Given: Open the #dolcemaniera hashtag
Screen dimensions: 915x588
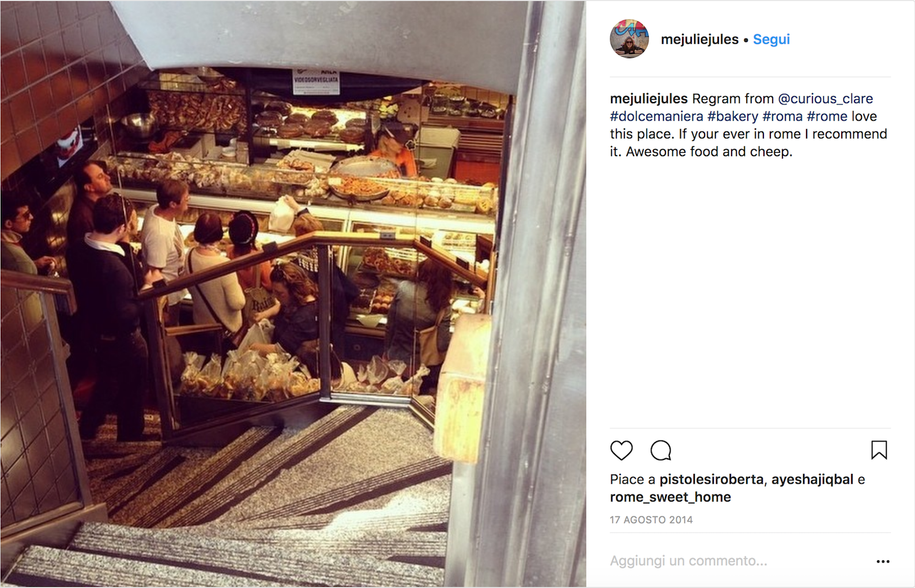Looking at the screenshot, I should click(x=656, y=116).
